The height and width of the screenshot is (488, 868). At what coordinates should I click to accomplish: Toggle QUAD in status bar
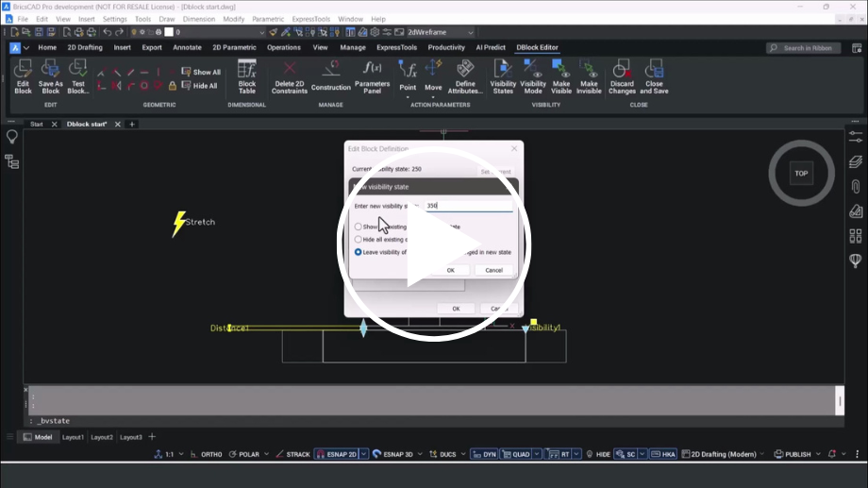[516, 454]
